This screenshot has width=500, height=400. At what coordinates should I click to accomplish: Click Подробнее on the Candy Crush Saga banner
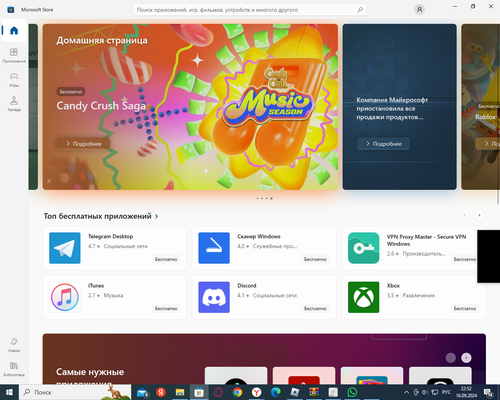[x=83, y=144]
